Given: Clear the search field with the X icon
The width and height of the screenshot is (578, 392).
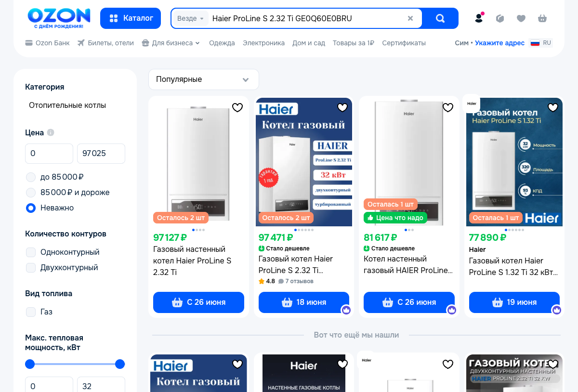Looking at the screenshot, I should coord(410,18).
